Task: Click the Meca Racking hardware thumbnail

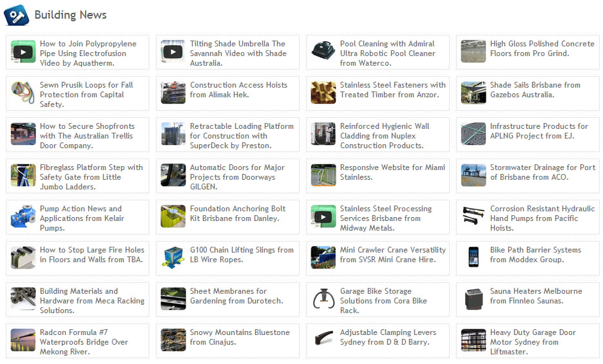Action: [23, 298]
